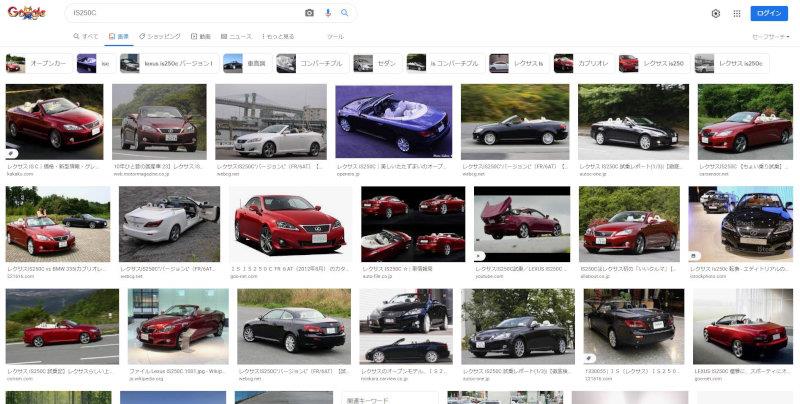
Task: Open search by image camera icon
Action: [x=309, y=13]
